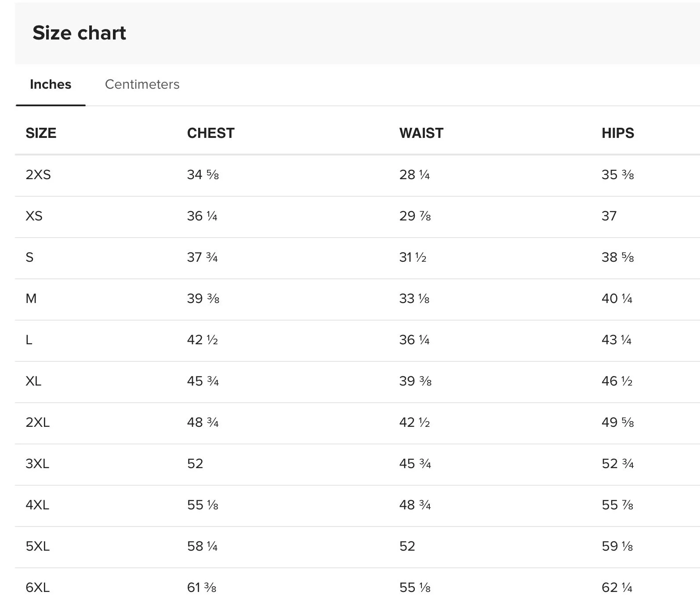Click the S size row label
Image resolution: width=700 pixels, height=606 pixels.
[x=29, y=257]
